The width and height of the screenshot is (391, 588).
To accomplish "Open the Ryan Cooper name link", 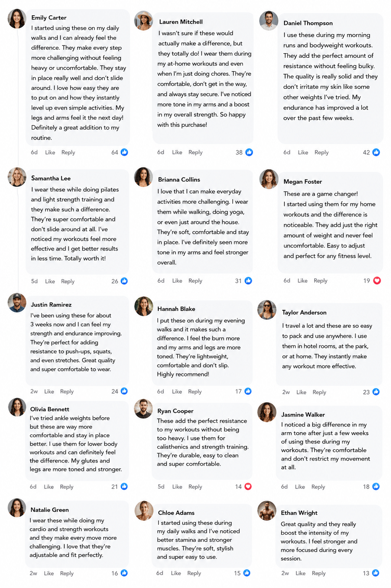I will coord(175,411).
